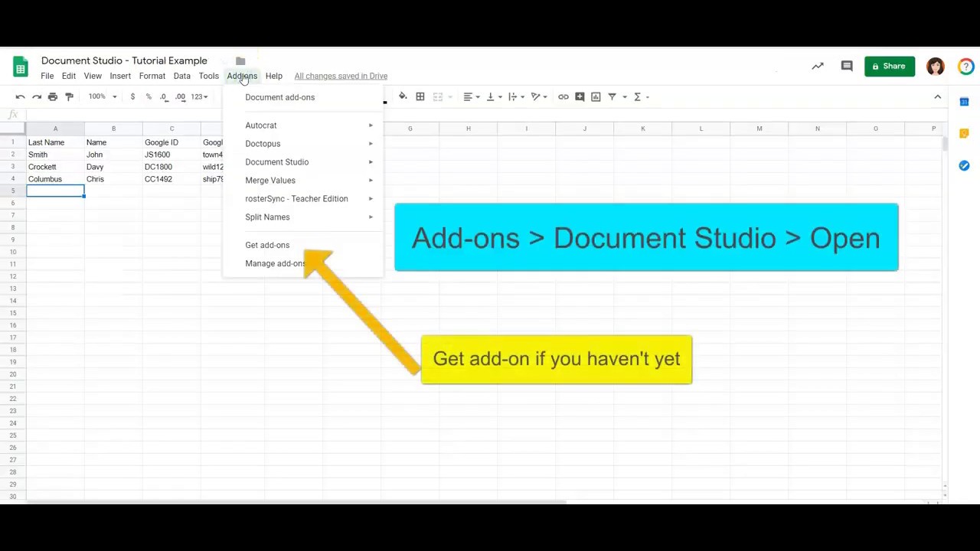Format selection as percent

pyautogui.click(x=149, y=96)
